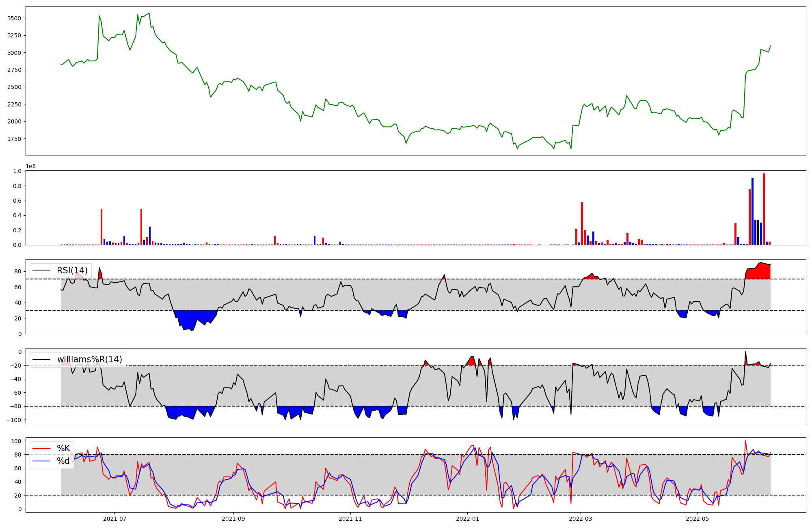812x528 pixels.
Task: Click the tallest blue volume bar
Action: click(752, 211)
